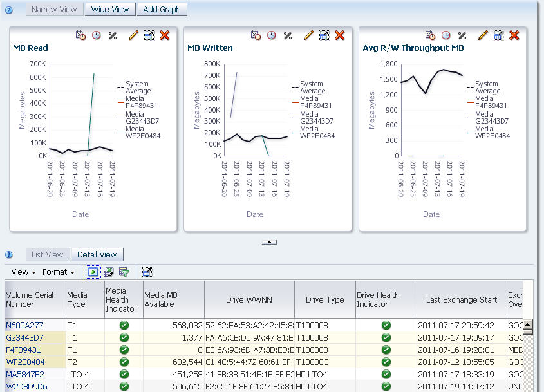Remove the MB Read graph with red X
Image resolution: width=544 pixels, height=392 pixels.
point(164,35)
